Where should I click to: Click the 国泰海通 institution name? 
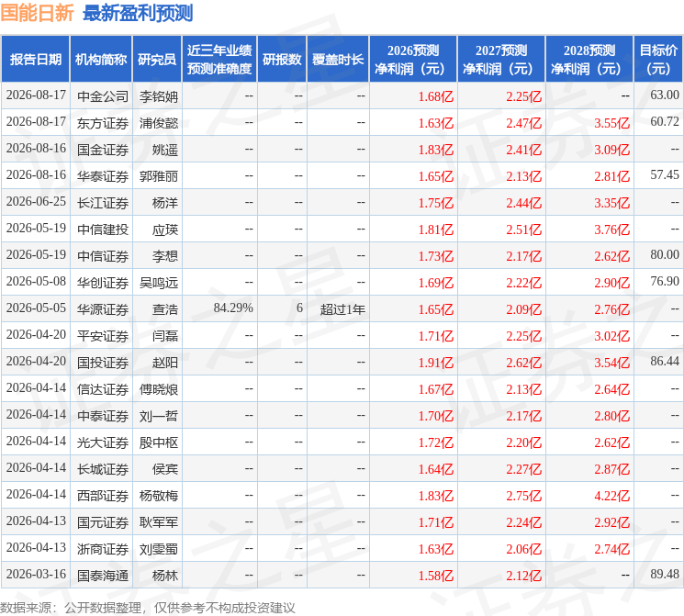click(103, 576)
